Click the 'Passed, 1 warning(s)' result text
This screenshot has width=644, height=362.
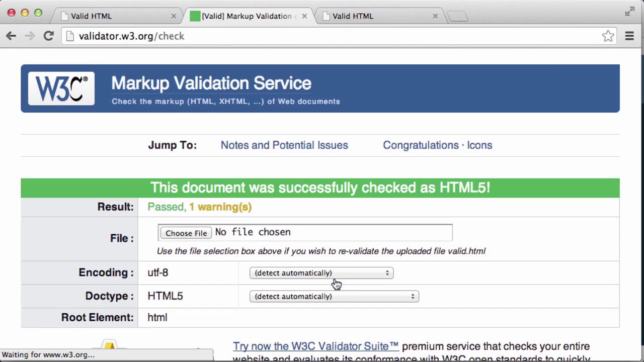coord(199,207)
